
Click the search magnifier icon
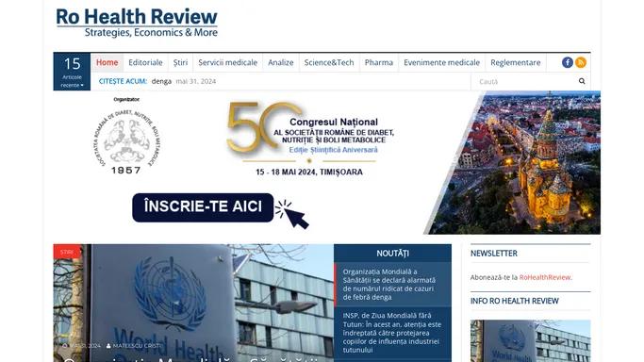pos(582,81)
